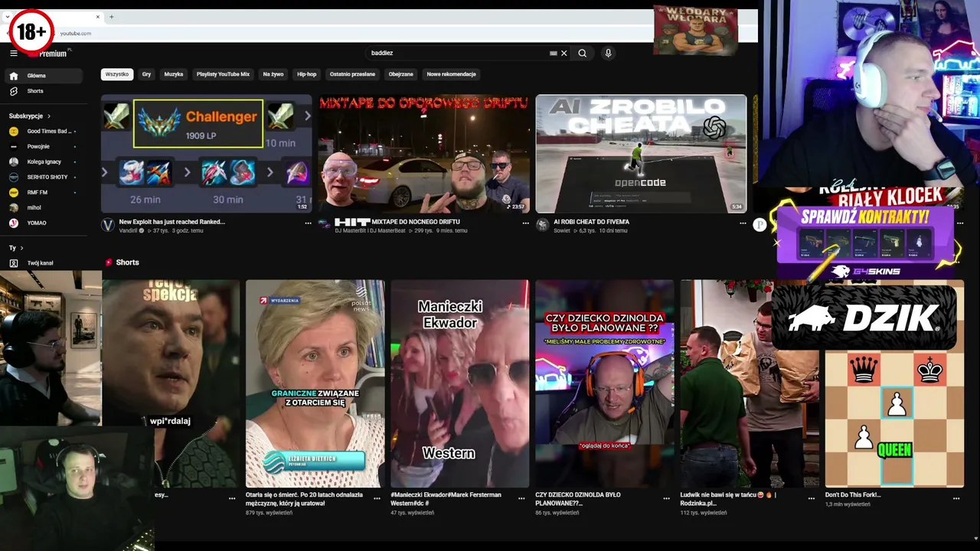Click the Sowiet channel avatar icon
Viewport: 980px width, 551px height.
click(x=543, y=225)
